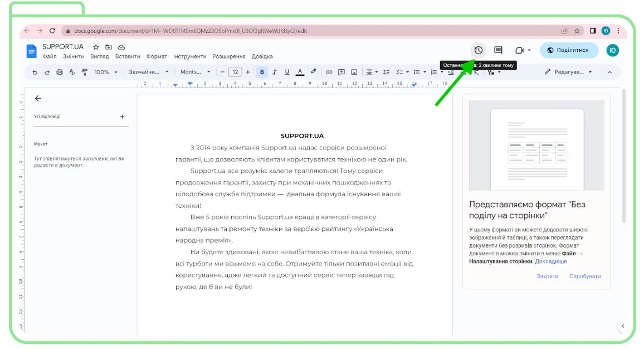Select the paint format tool

click(x=84, y=72)
